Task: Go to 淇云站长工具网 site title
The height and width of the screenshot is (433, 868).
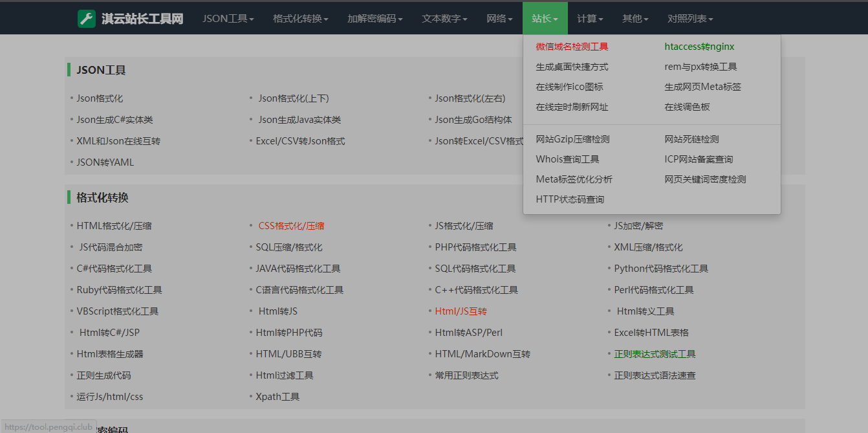Action: coord(142,19)
